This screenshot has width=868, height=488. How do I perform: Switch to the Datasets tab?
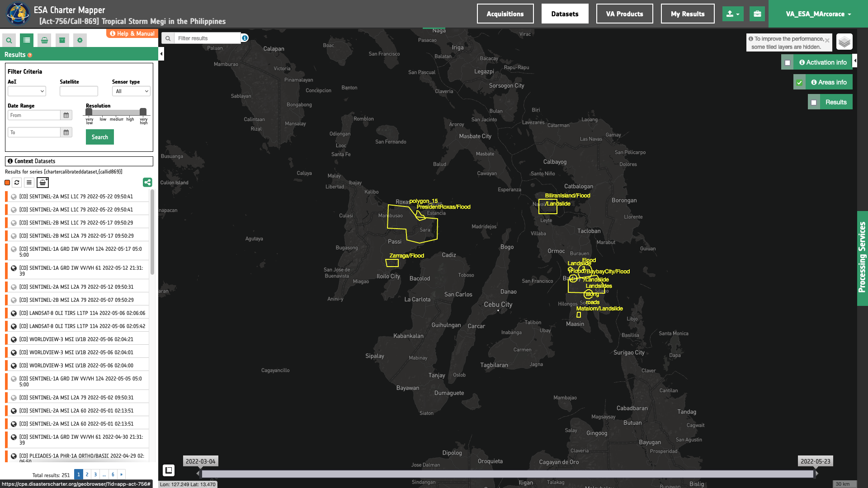coord(565,14)
